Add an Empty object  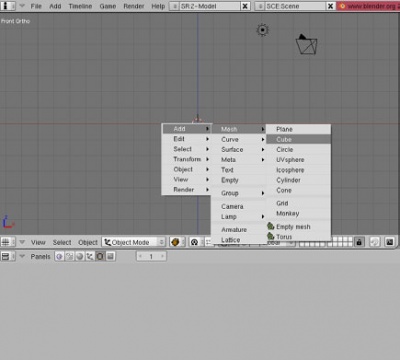click(x=238, y=180)
